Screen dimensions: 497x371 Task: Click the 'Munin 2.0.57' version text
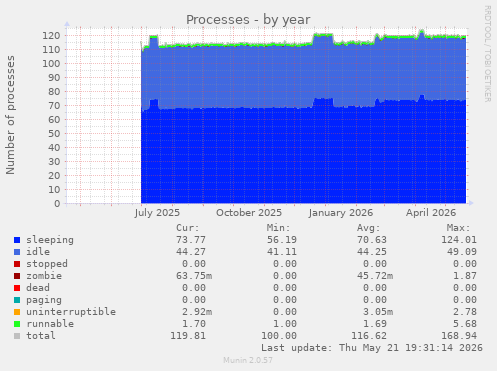(248, 360)
